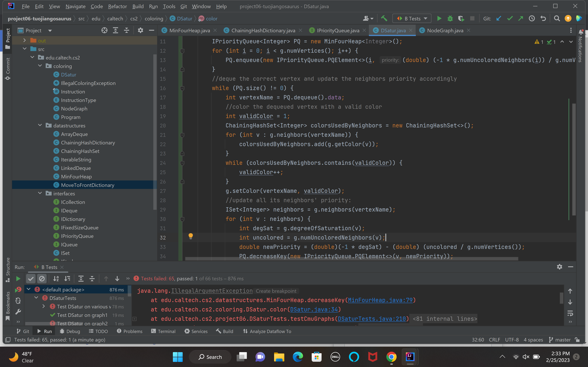
Task: Click light bulb quick-fix icon on line 32
Action: click(x=191, y=236)
